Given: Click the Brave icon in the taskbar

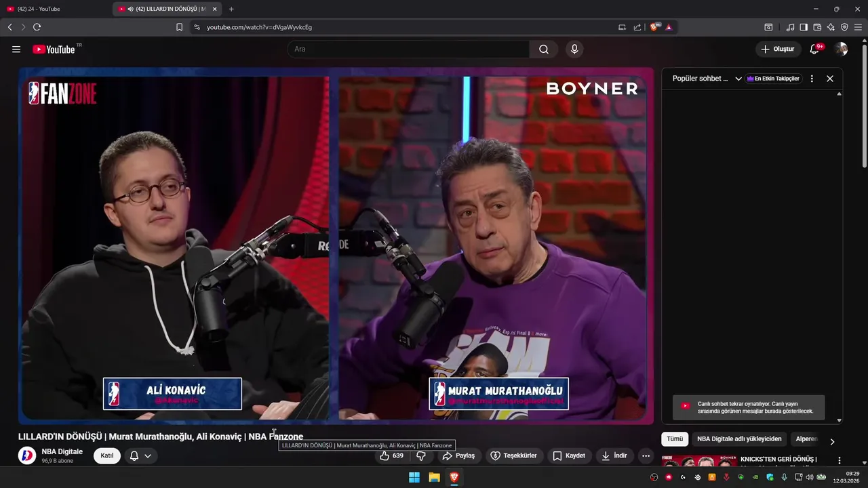Looking at the screenshot, I should 454,477.
